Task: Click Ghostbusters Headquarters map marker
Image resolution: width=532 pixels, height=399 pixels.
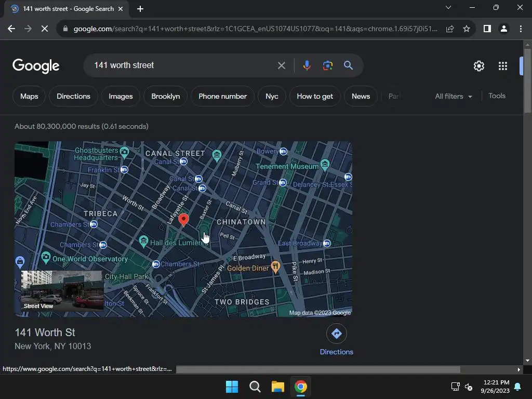Action: click(125, 152)
